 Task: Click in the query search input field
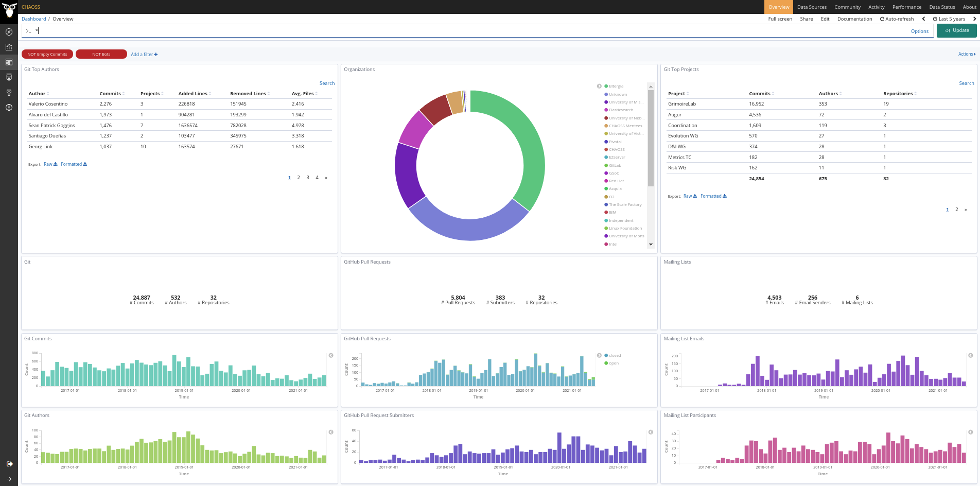click(x=463, y=31)
